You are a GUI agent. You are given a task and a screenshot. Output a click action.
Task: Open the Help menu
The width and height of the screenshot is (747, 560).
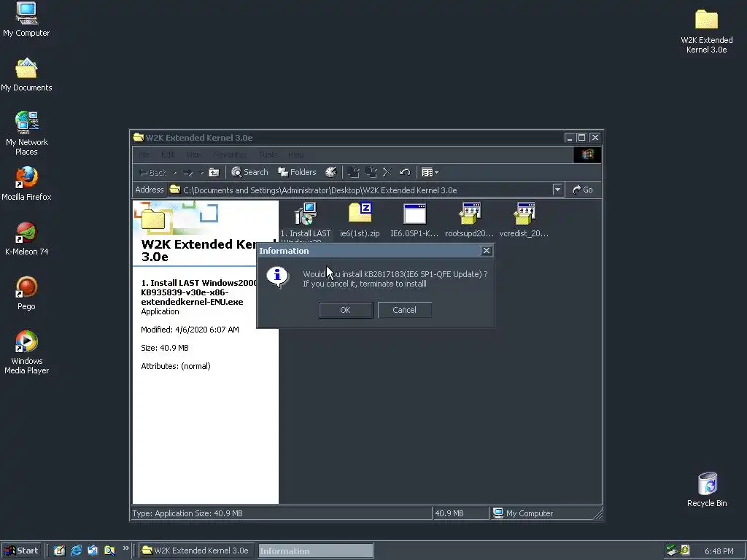coord(295,155)
